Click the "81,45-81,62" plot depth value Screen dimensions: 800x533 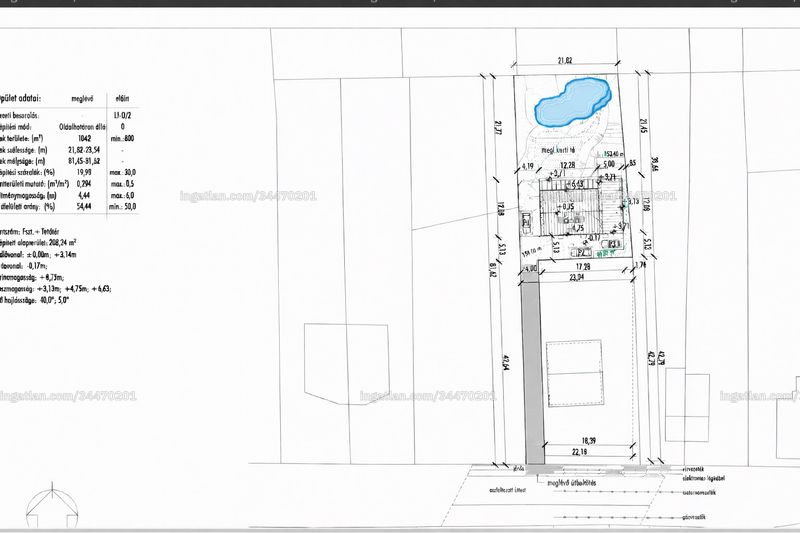84,161
